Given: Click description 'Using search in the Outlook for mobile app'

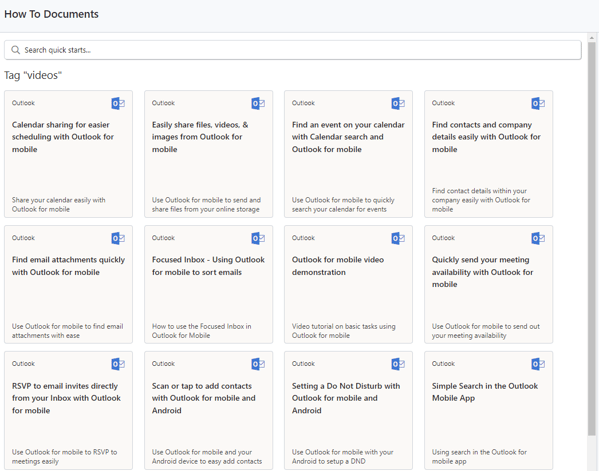Looking at the screenshot, I should point(479,456).
